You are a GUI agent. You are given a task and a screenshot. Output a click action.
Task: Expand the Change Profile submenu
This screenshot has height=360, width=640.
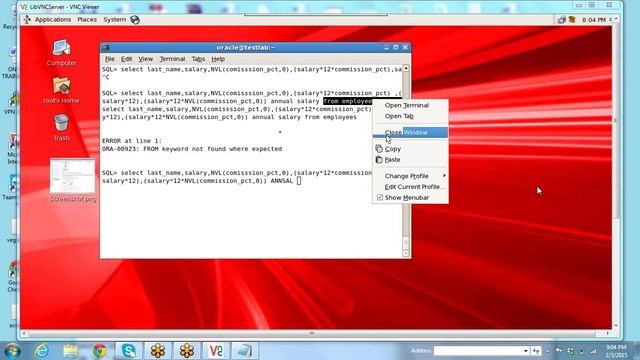point(410,176)
